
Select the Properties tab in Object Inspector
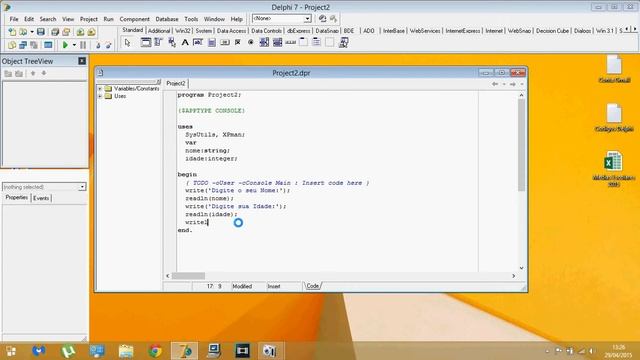[16, 198]
